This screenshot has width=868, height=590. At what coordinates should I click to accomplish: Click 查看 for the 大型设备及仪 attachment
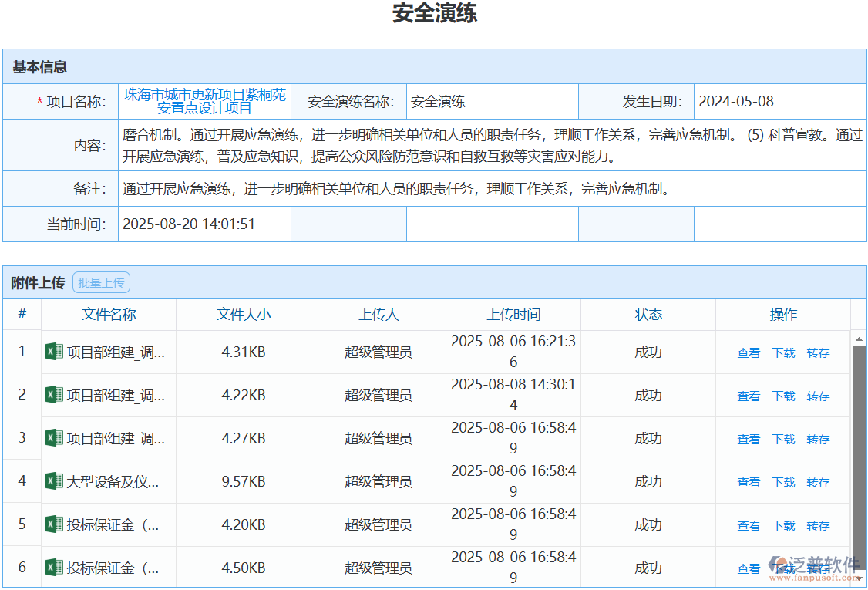[x=748, y=481]
